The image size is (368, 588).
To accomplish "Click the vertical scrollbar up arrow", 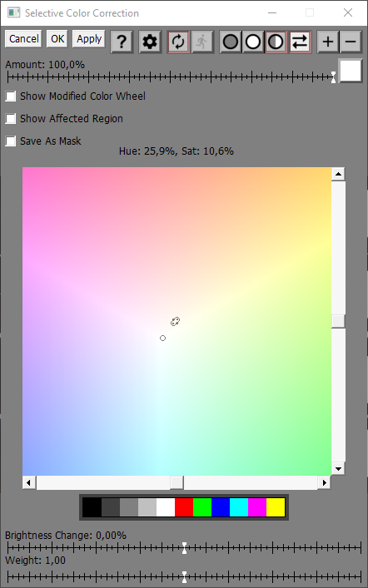I will (338, 174).
